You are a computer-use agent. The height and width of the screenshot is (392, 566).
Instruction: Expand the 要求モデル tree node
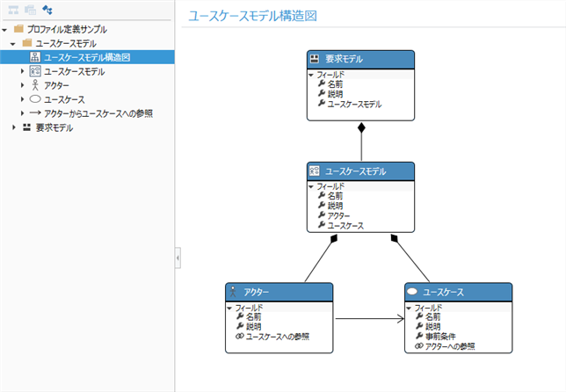(14, 127)
